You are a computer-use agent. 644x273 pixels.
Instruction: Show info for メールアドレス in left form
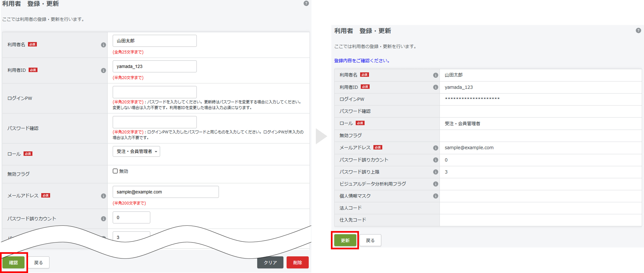tap(103, 196)
